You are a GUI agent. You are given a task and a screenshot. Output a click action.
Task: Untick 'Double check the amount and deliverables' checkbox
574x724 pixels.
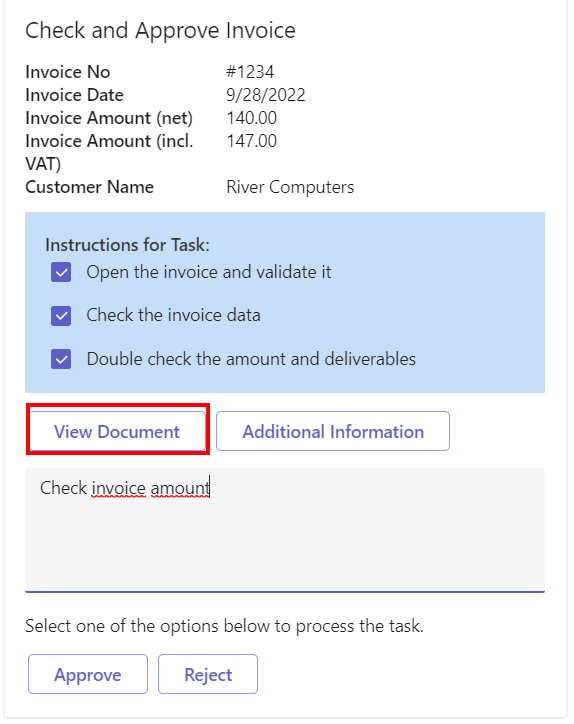[61, 359]
